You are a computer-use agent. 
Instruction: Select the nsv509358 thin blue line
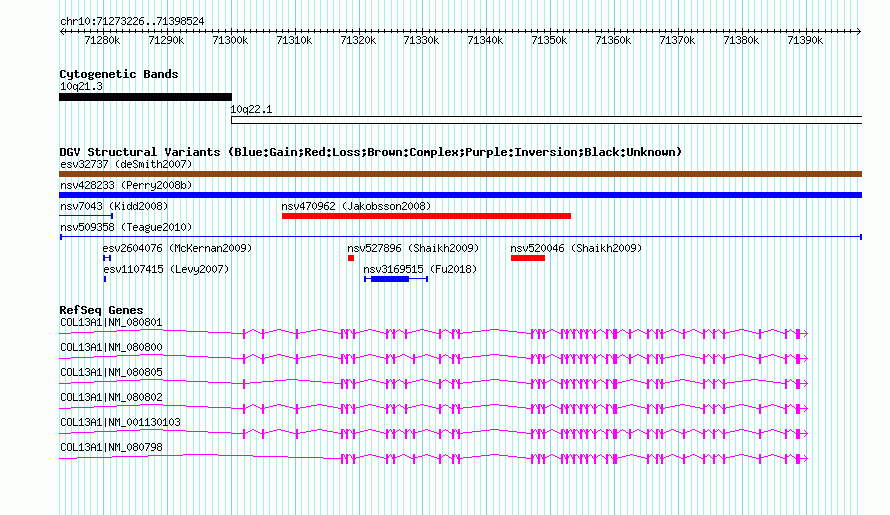461,237
